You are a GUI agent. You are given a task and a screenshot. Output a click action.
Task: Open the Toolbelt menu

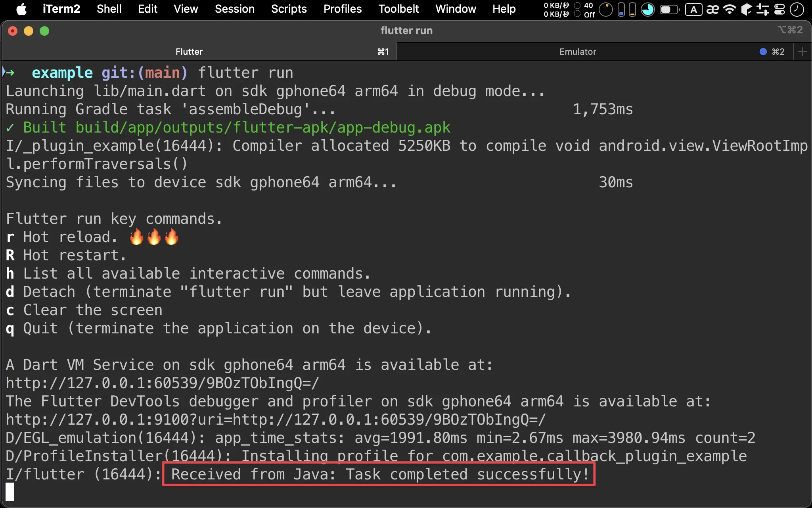398,9
